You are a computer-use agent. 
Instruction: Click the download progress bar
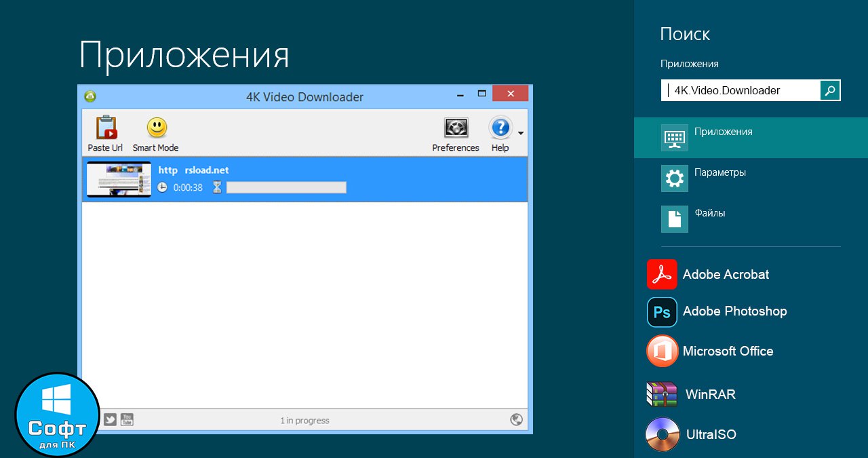286,187
